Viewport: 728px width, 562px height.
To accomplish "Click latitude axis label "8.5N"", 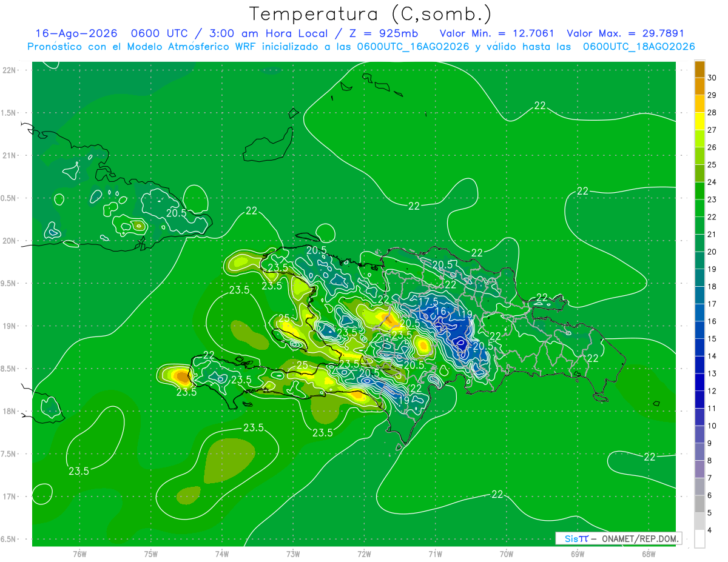I will coord(9,369).
